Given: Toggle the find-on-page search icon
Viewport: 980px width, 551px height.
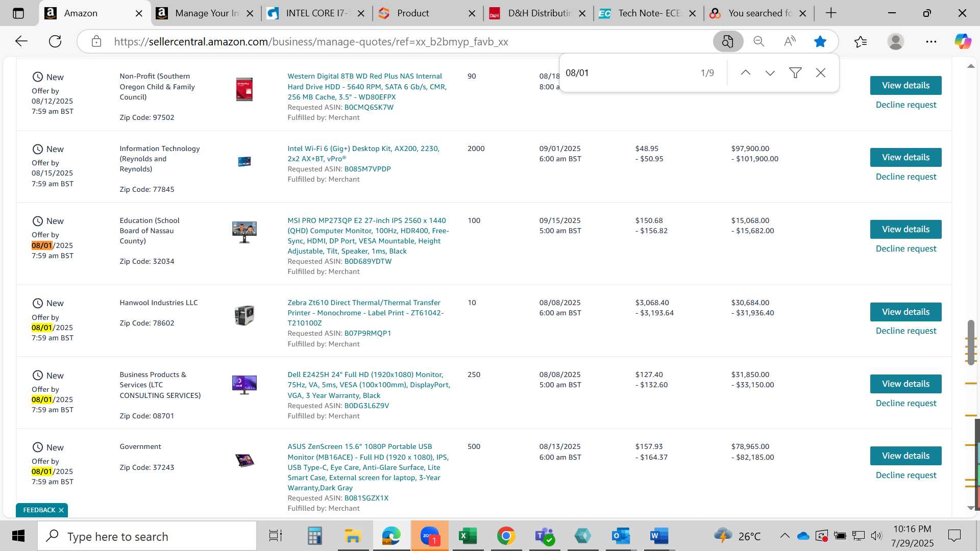Looking at the screenshot, I should (x=727, y=41).
